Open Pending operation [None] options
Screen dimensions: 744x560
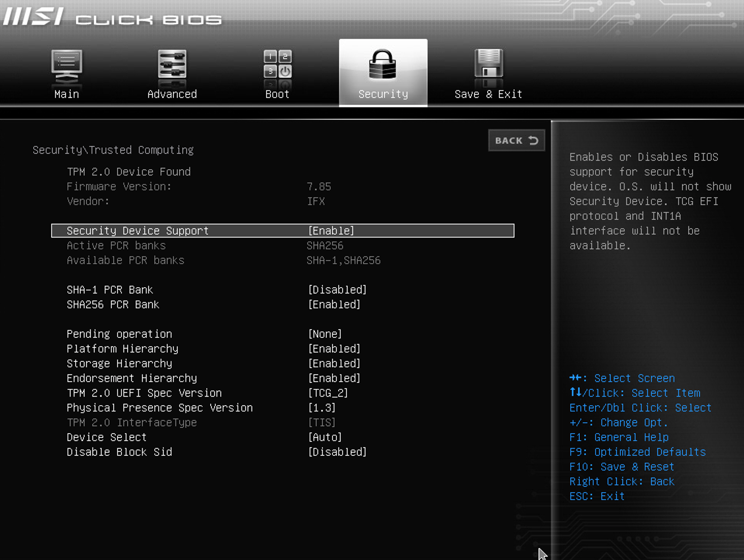(325, 334)
